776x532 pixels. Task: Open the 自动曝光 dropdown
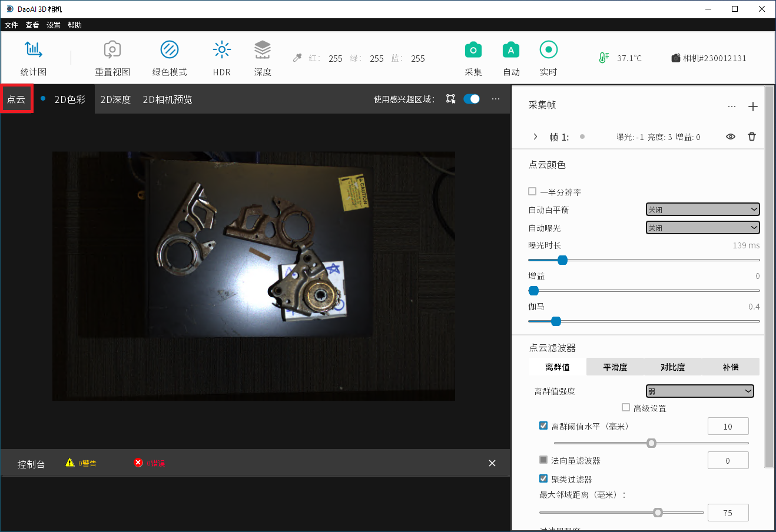click(x=702, y=228)
